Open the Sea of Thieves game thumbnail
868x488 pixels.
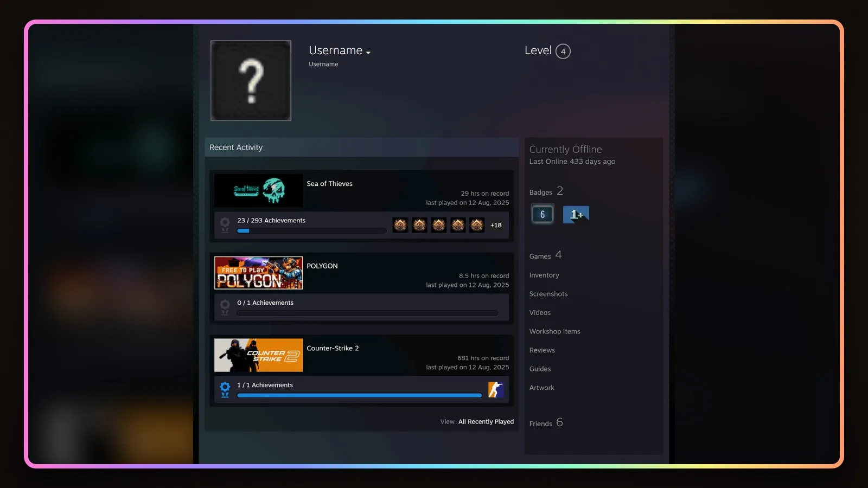259,190
